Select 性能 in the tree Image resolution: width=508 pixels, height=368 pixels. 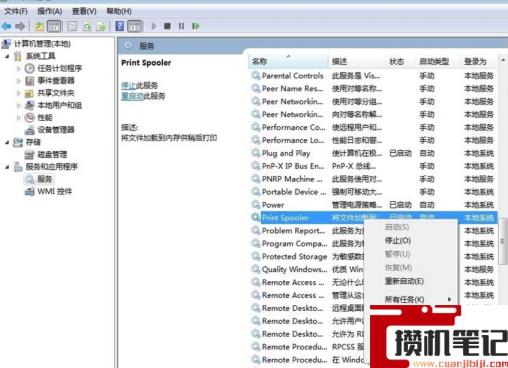(45, 117)
